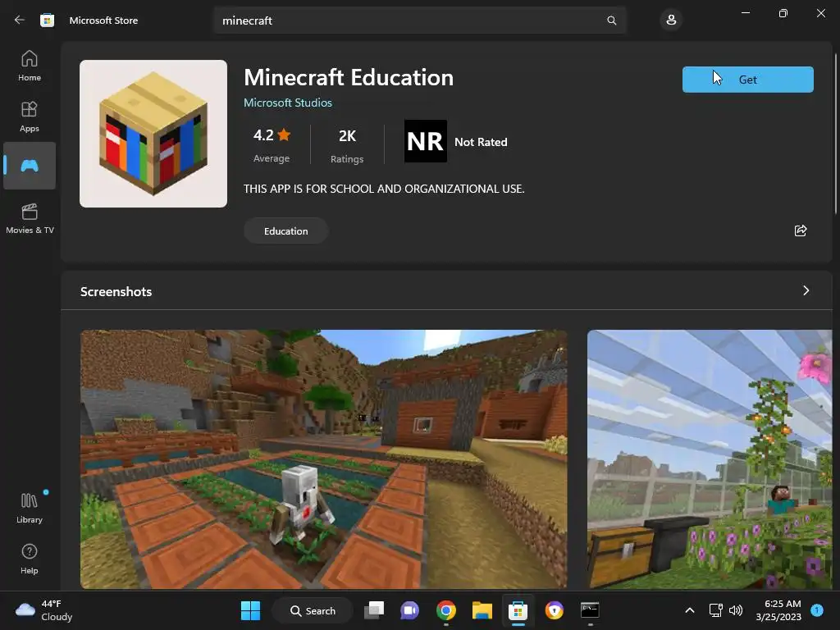Click the Get button
Image resolution: width=840 pixels, height=630 pixels.
[748, 80]
